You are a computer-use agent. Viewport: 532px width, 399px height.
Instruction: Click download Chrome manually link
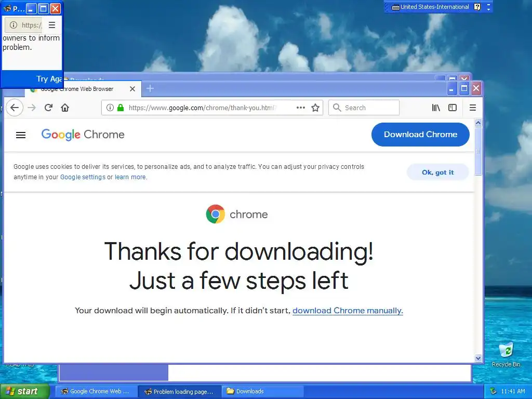pos(348,311)
